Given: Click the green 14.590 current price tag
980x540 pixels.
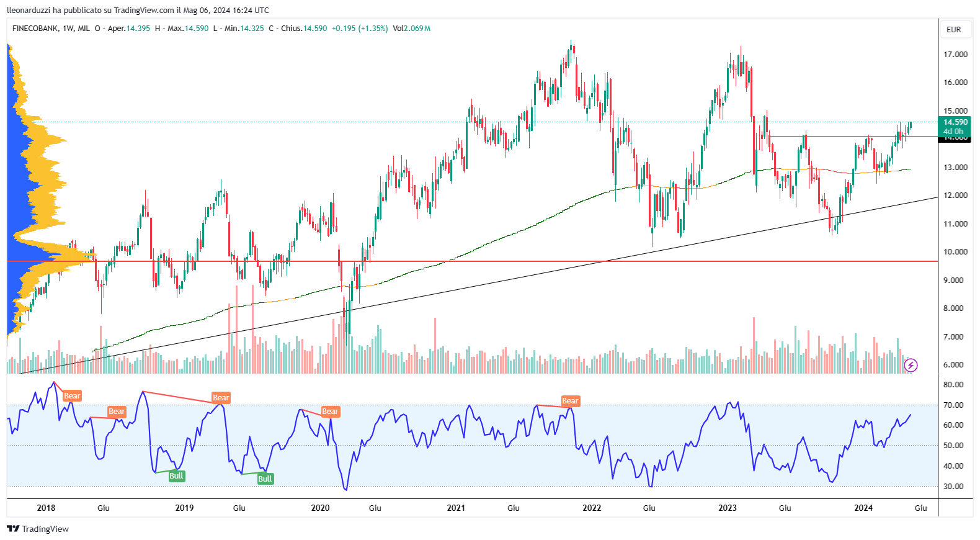Looking at the screenshot, I should click(x=955, y=122).
